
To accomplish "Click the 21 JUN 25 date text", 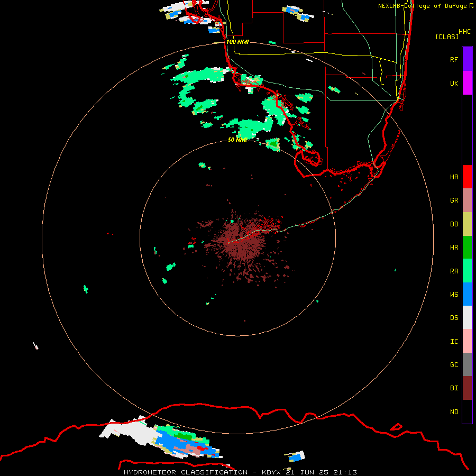I will tap(307, 472).
